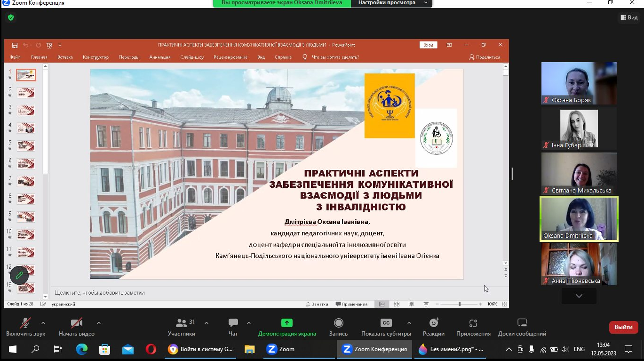Click the green annotation pencil button
Viewport: 644px width, 361px height.
19,275
